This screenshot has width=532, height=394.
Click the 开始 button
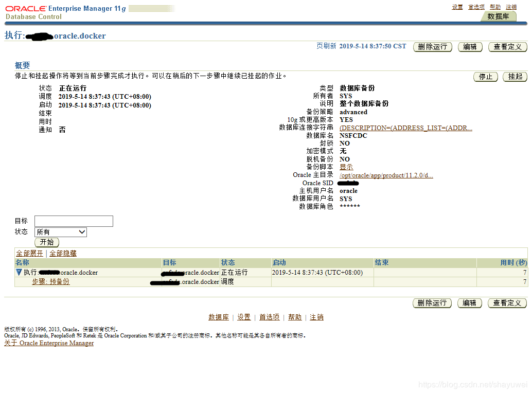click(x=47, y=242)
